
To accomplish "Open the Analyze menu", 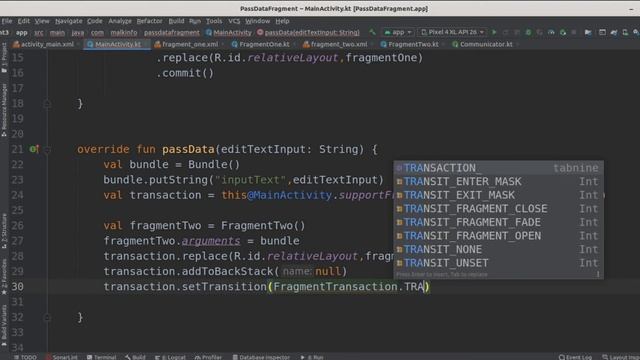I will pyautogui.click(x=120, y=21).
